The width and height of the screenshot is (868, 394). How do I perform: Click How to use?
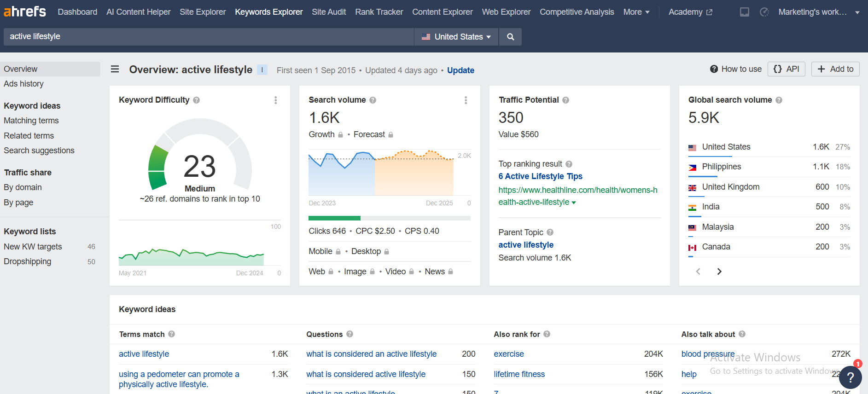click(x=736, y=69)
